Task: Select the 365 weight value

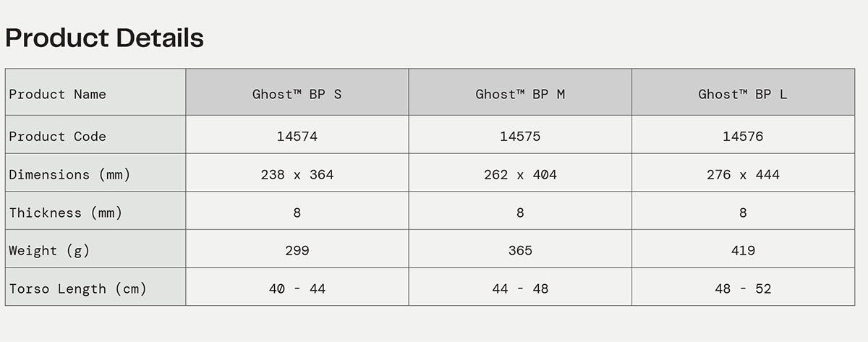Action: pyautogui.click(x=520, y=251)
